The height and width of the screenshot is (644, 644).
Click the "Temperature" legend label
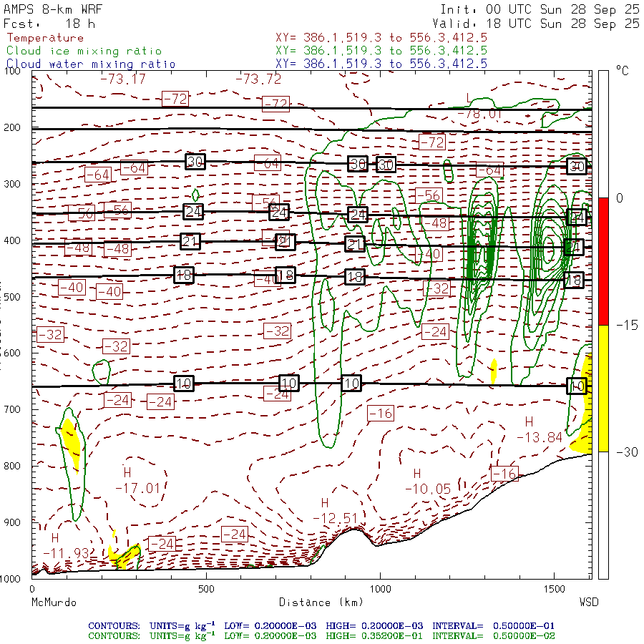coord(45,38)
